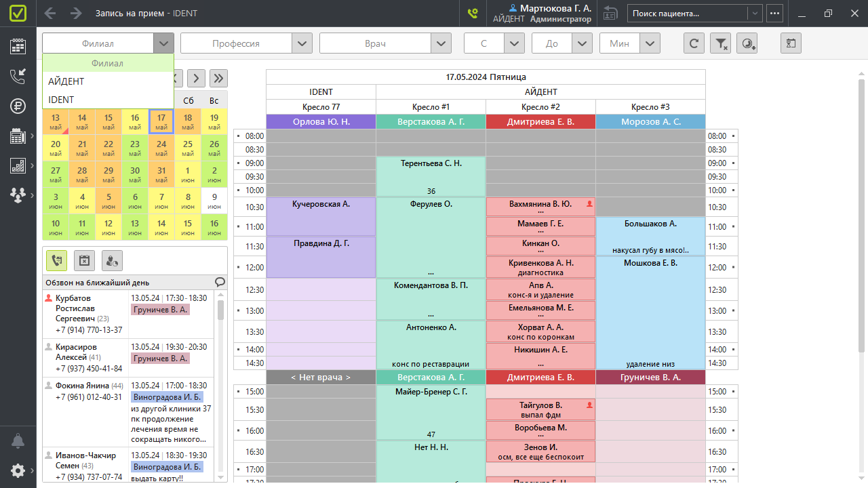Expand cash register submenu chevron

pos(32,136)
